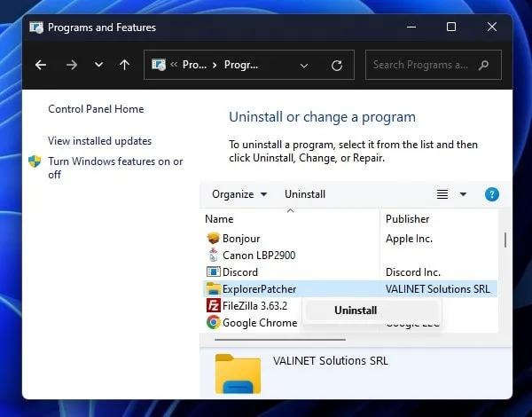Click the Discord program icon
This screenshot has height=417, width=532.
click(214, 272)
